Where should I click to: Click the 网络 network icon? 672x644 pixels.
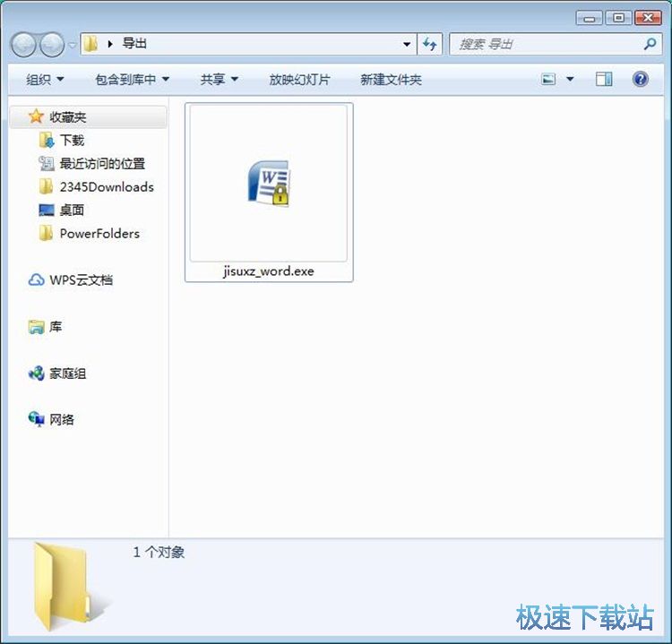pos(37,418)
